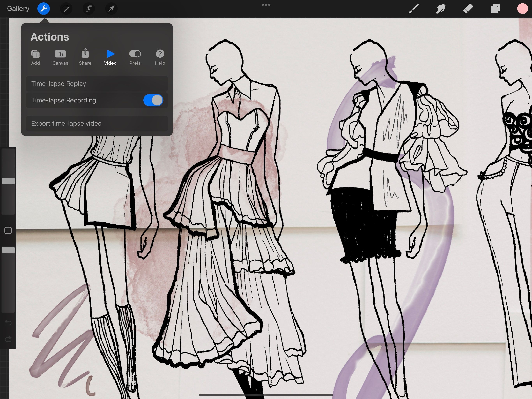Open the Share tab in Actions

click(85, 57)
